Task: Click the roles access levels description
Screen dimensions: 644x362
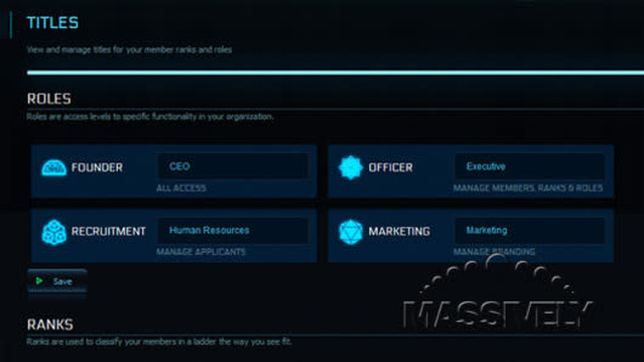Action: pyautogui.click(x=150, y=117)
